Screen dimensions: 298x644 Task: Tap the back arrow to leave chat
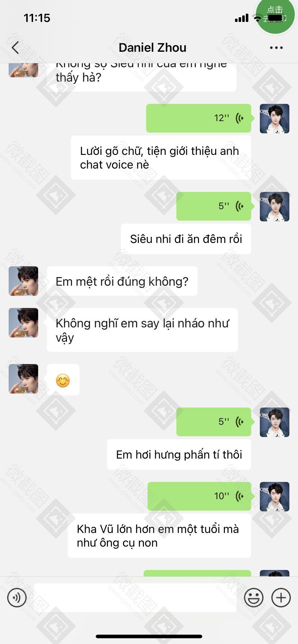pyautogui.click(x=15, y=47)
